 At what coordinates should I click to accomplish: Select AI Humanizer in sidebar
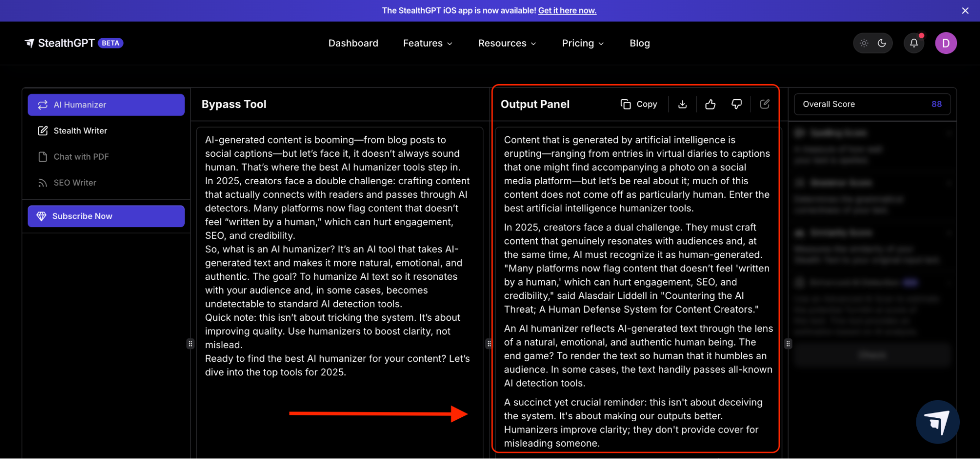click(x=106, y=105)
